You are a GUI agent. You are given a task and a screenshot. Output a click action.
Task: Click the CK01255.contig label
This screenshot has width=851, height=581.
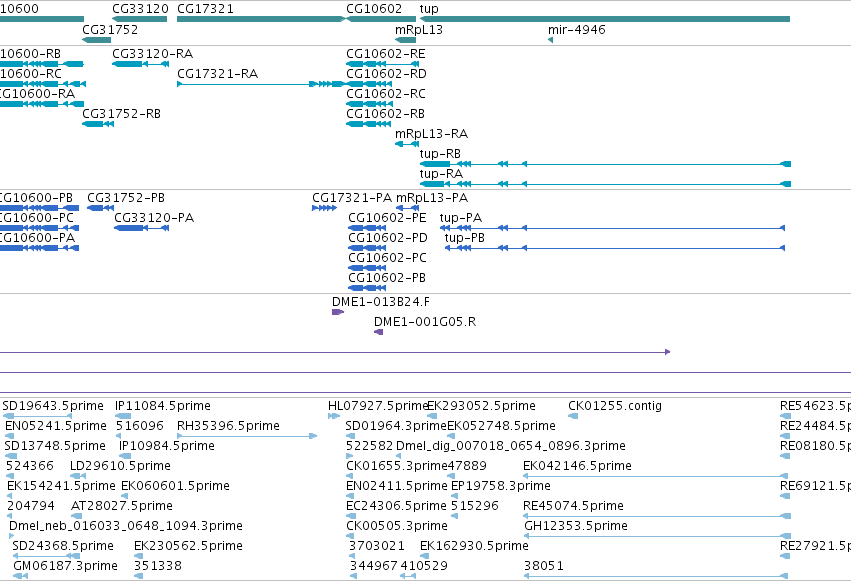[x=615, y=406]
